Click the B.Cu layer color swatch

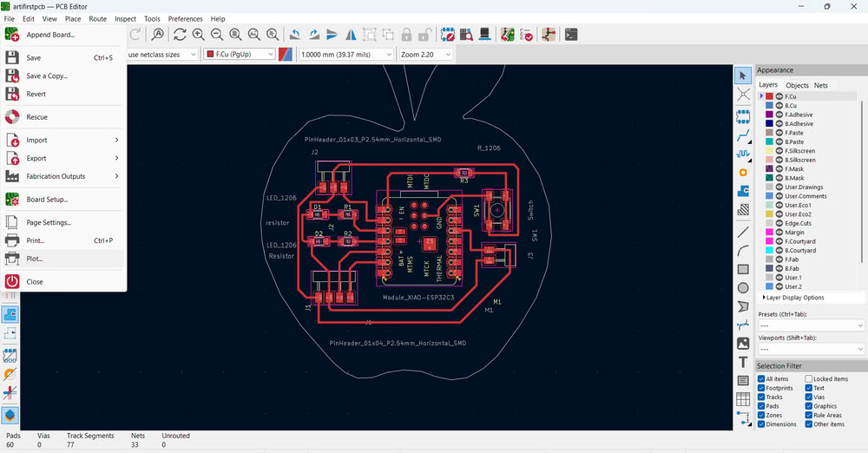[x=769, y=105]
